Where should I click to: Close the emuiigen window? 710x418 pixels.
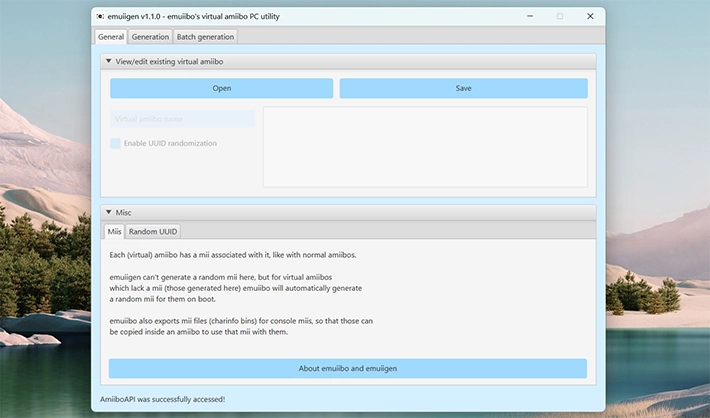(590, 16)
